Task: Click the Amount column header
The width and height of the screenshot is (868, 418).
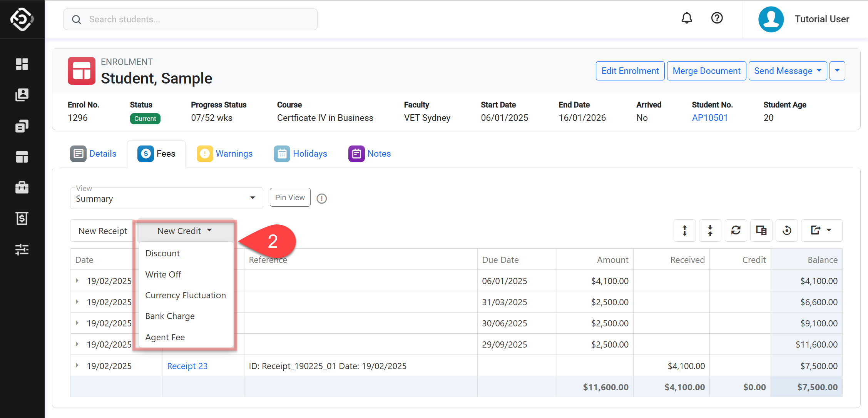Action: point(595,260)
